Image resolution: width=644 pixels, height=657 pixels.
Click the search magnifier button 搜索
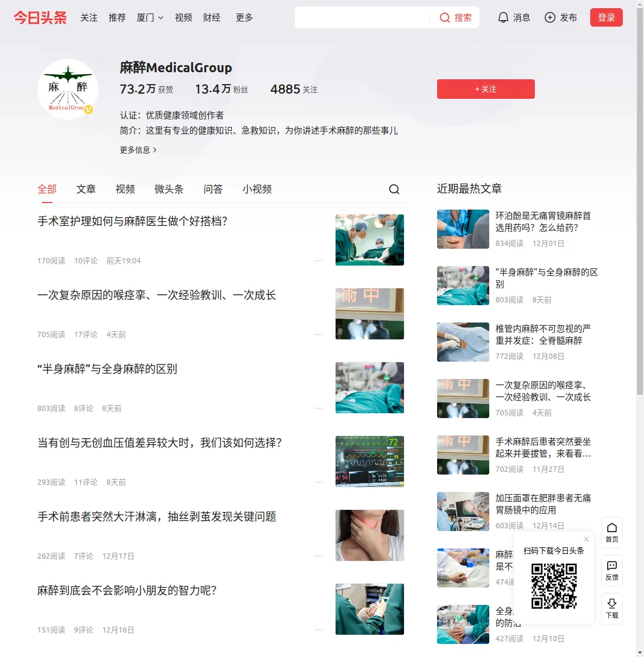click(456, 18)
